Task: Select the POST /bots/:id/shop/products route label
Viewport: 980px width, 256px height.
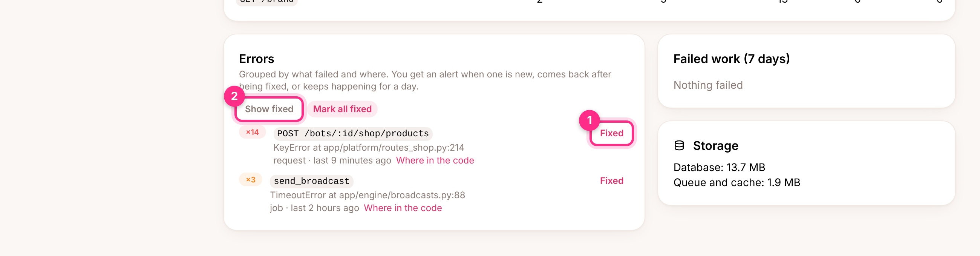Action: (x=353, y=134)
